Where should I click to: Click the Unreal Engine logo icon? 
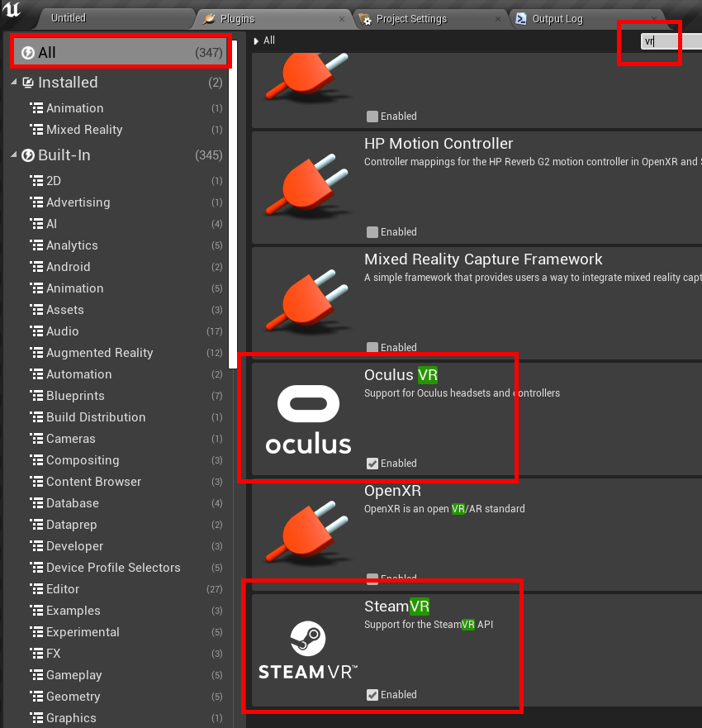point(12,9)
